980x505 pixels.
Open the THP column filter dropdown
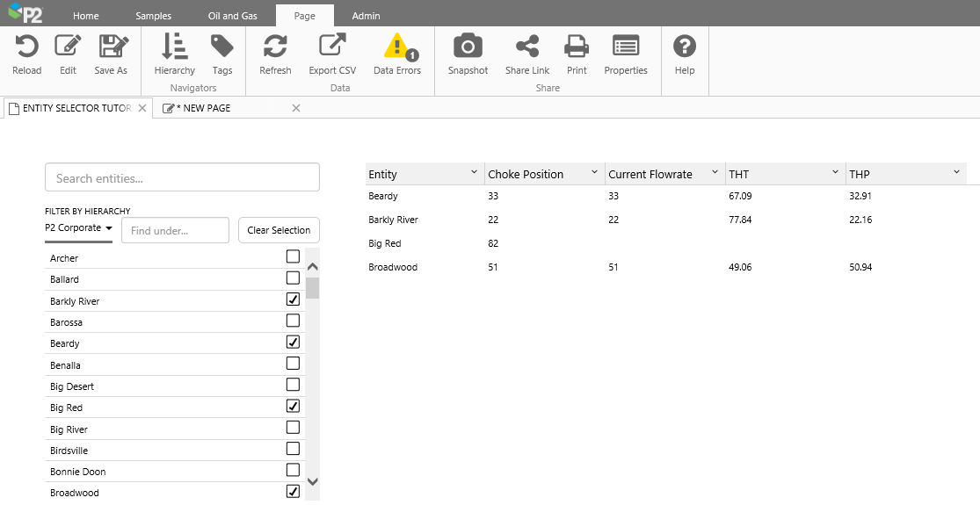tap(956, 173)
